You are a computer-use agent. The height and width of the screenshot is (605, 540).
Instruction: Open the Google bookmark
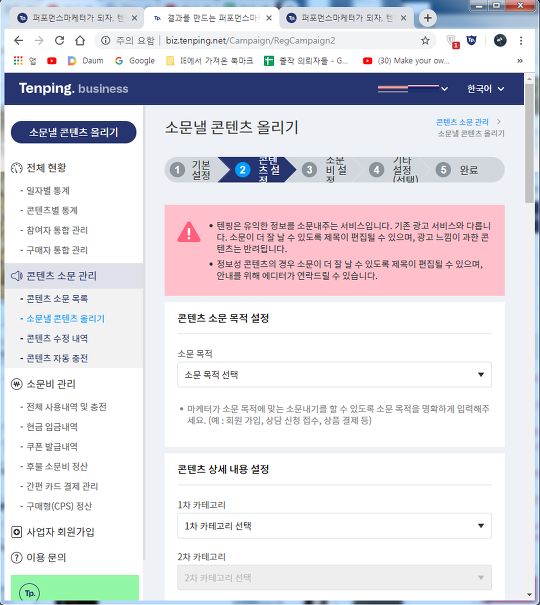135,61
